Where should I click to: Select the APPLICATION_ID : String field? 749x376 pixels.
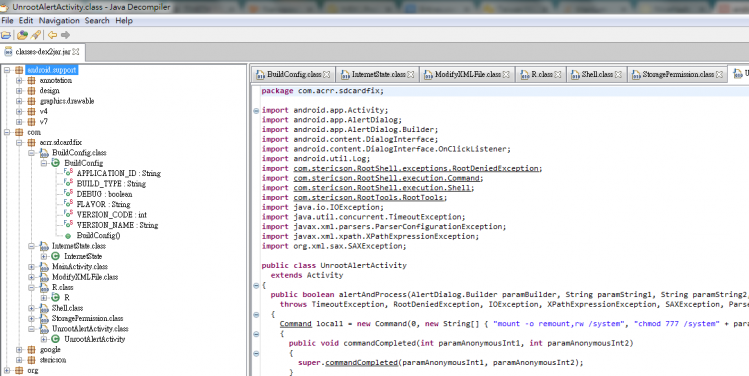pyautogui.click(x=118, y=173)
